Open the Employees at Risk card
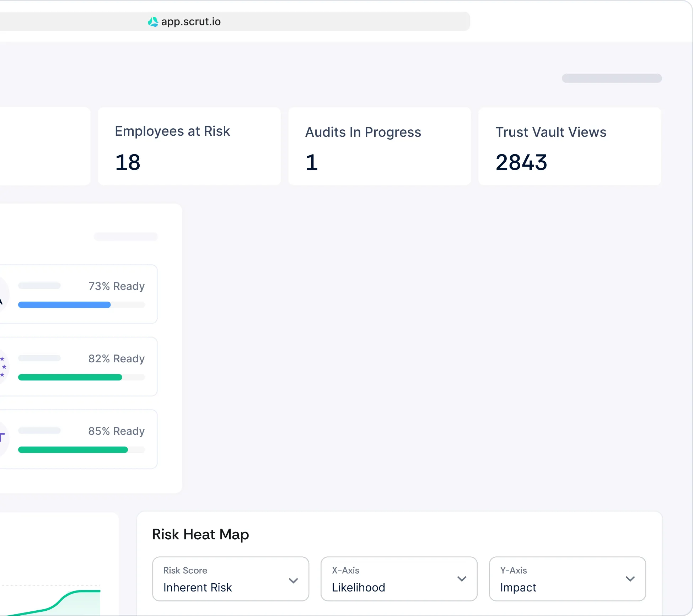Screen dimensions: 693x616 coord(189,146)
